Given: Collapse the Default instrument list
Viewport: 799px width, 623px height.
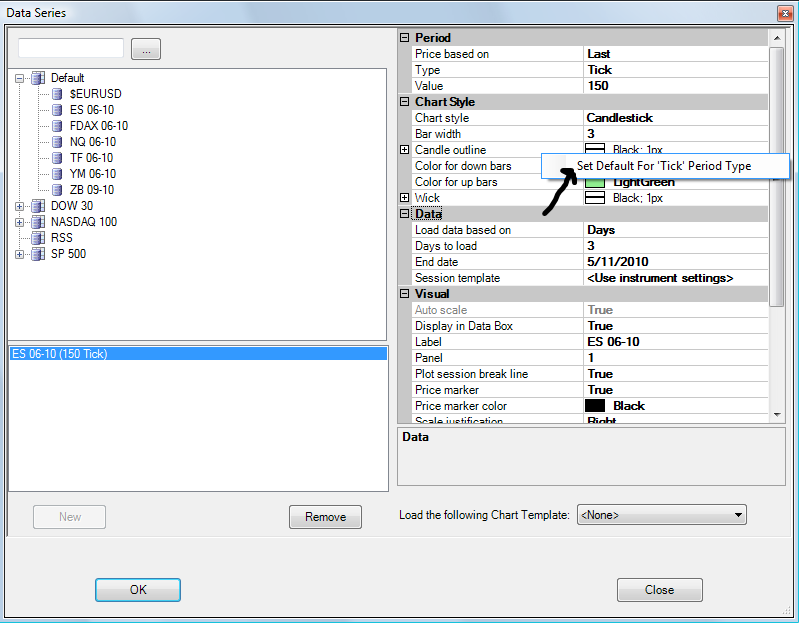Looking at the screenshot, I should click(x=19, y=79).
